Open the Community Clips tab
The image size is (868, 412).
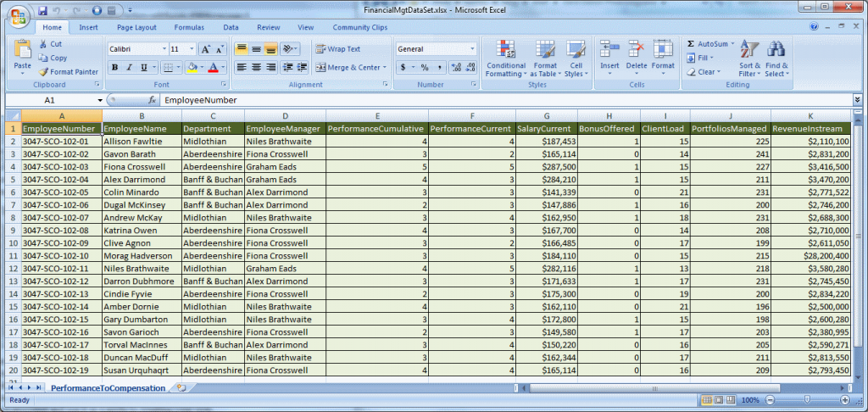360,27
